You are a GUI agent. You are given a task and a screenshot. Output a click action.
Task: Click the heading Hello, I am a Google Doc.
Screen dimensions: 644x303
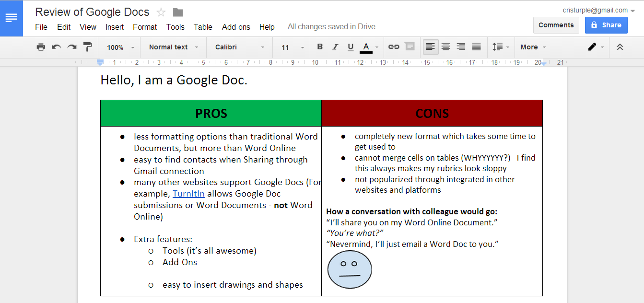click(174, 80)
